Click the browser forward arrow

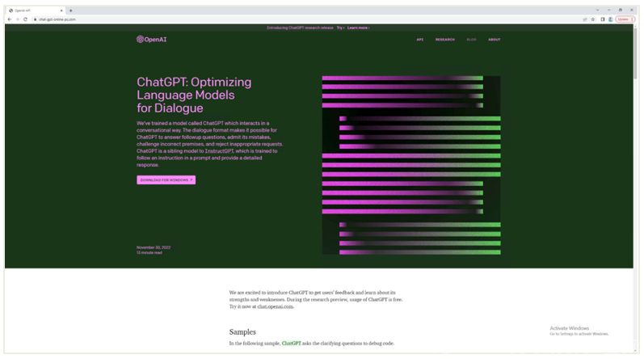(17, 19)
